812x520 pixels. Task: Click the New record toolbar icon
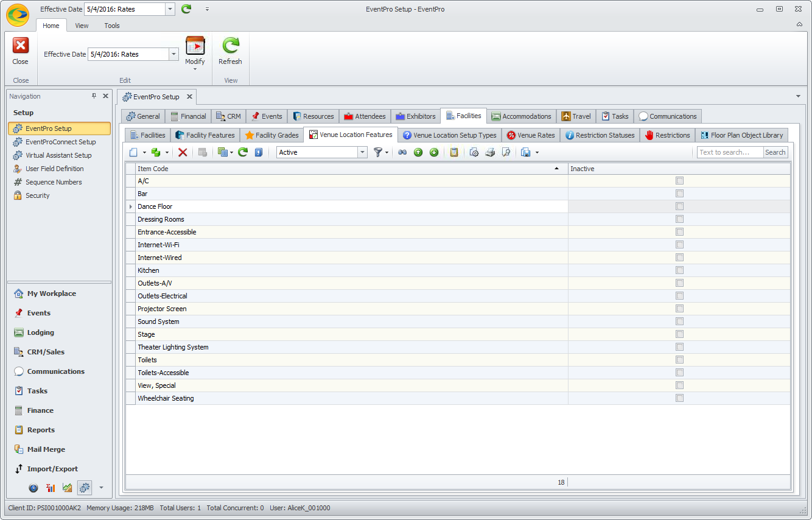click(133, 152)
